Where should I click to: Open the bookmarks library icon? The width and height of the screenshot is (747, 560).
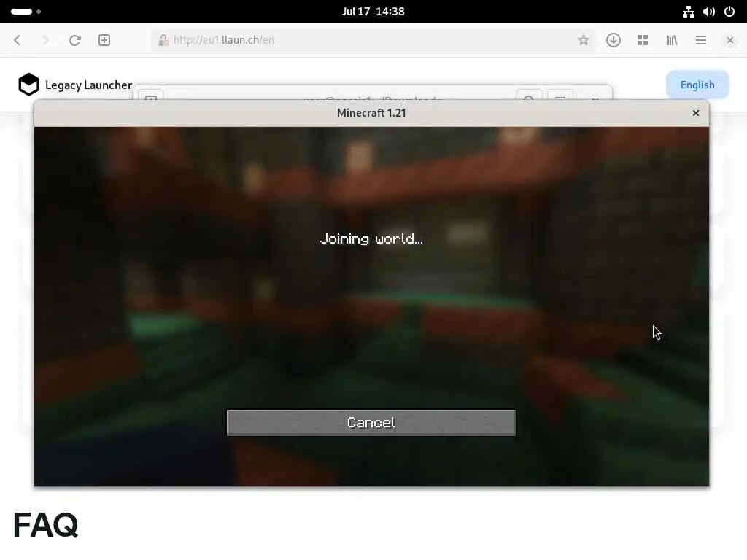pos(672,40)
